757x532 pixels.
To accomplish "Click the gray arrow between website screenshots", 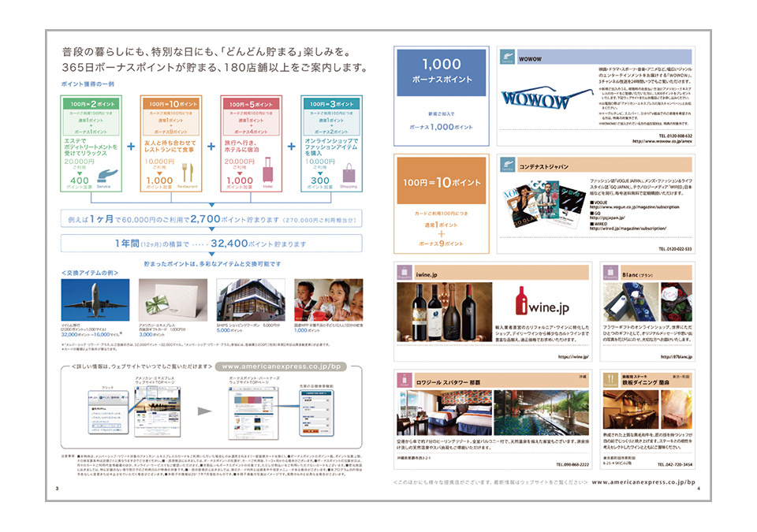I will tap(205, 411).
